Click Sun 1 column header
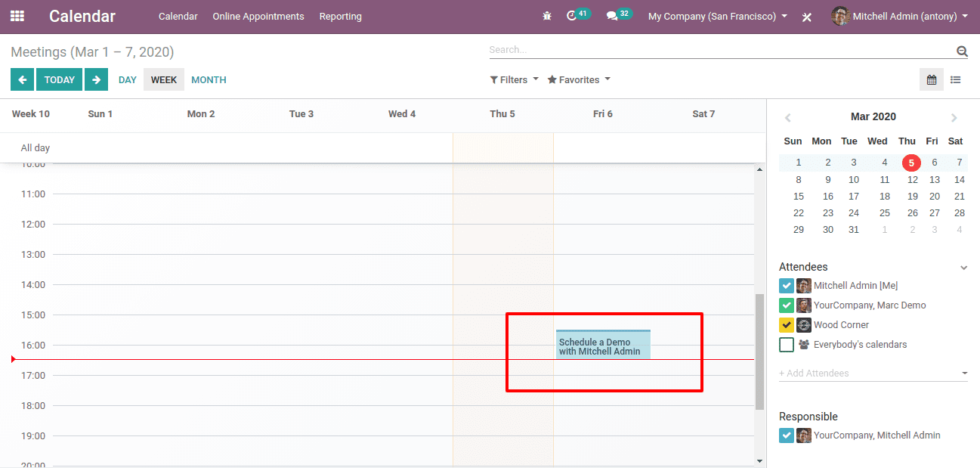 (100, 114)
